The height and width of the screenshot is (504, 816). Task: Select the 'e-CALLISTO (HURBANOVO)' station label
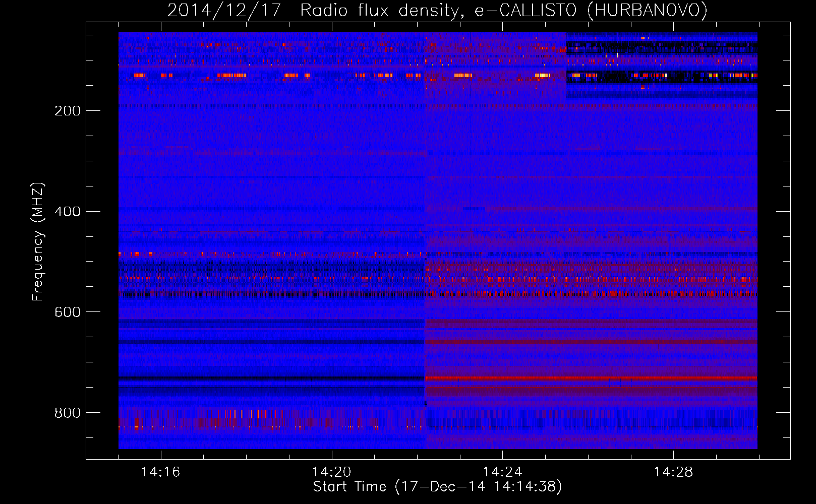tap(591, 11)
